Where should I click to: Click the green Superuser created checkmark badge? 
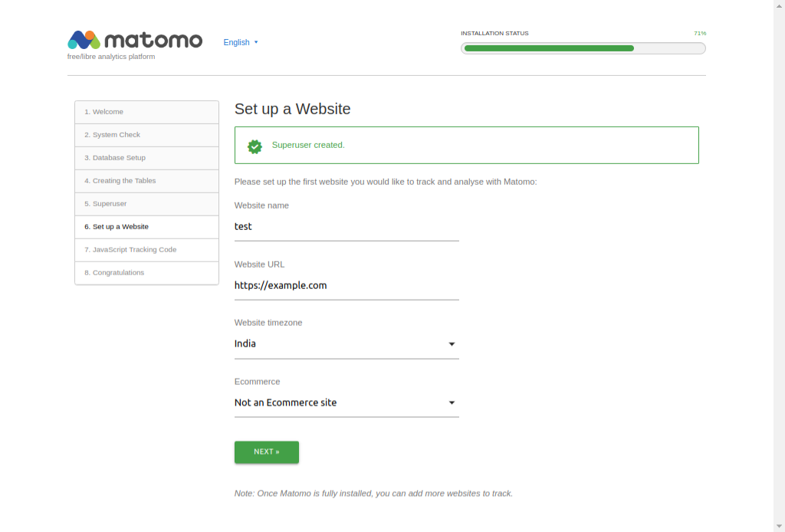255,146
